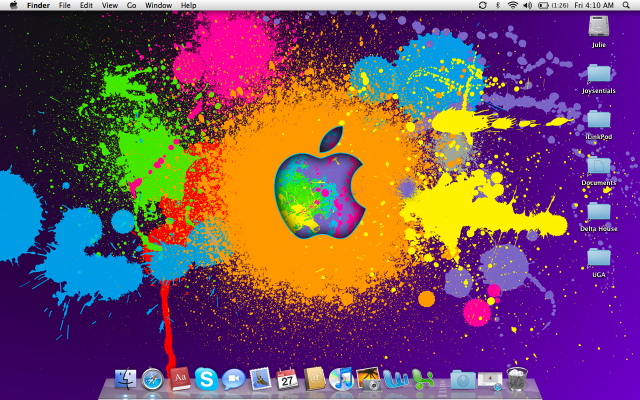Open the View menu

110,5
